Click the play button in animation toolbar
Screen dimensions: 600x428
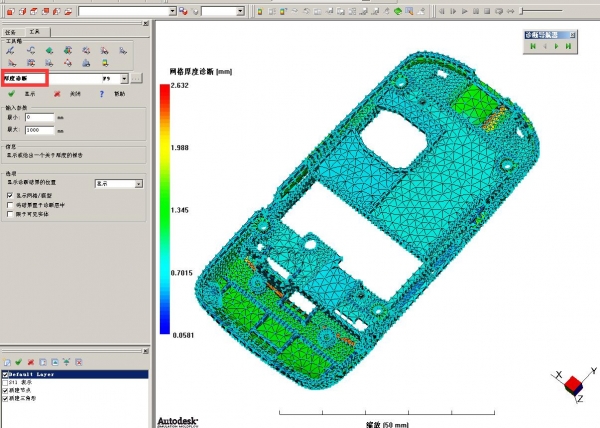[x=465, y=11]
